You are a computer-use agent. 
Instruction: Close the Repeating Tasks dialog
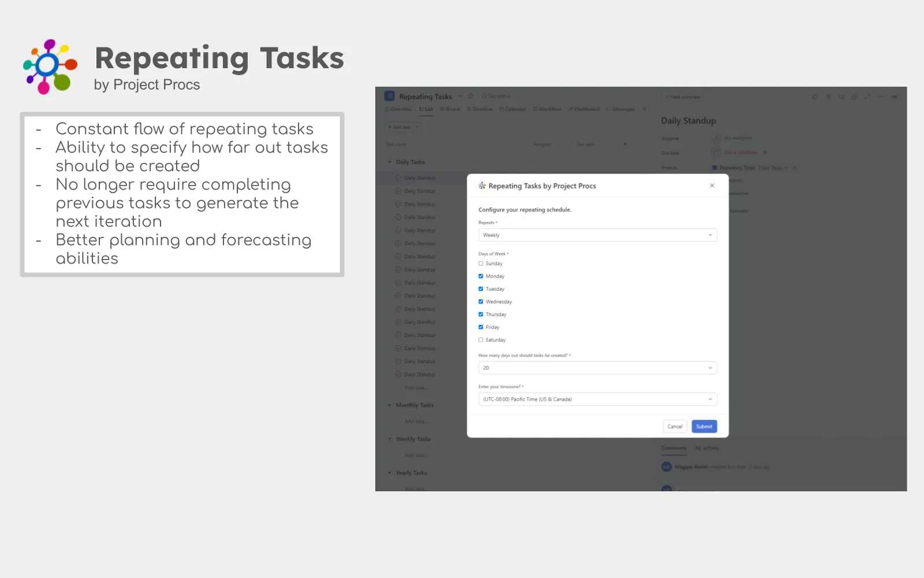point(712,186)
